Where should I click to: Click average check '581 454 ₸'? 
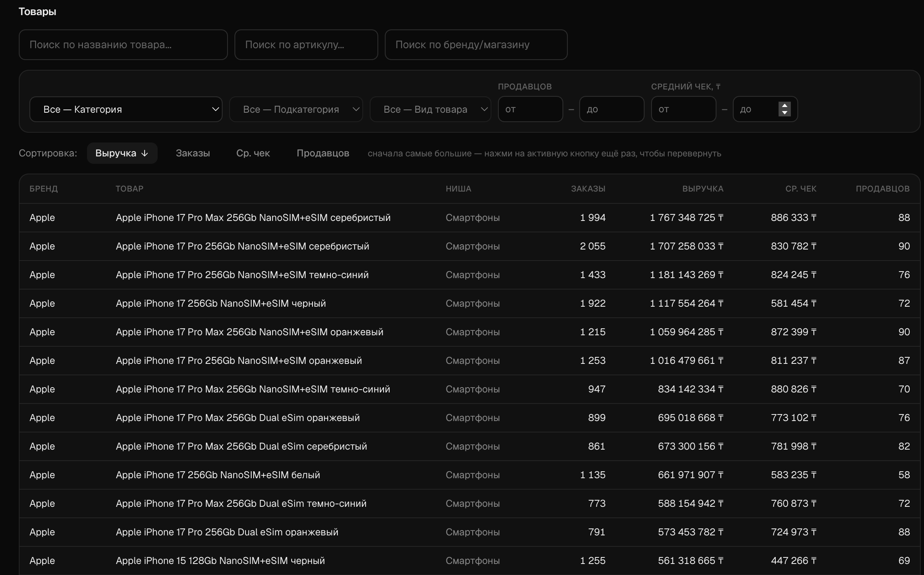tap(794, 303)
